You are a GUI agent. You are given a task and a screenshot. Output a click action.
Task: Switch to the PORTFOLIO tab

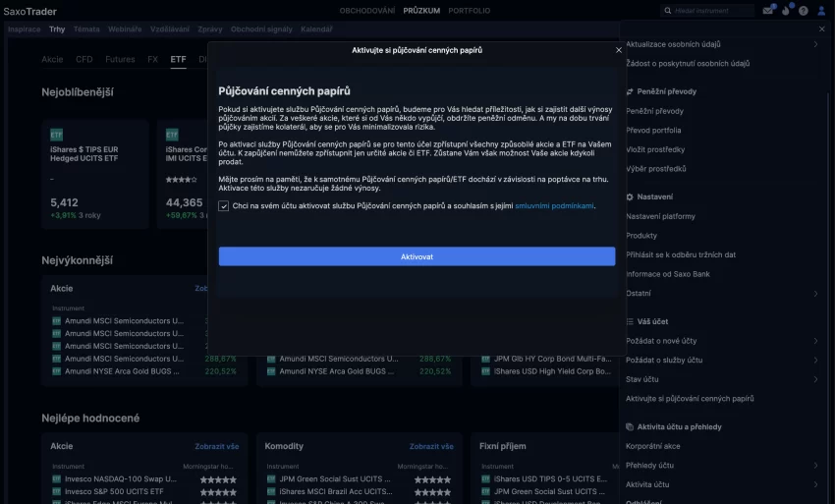[470, 11]
